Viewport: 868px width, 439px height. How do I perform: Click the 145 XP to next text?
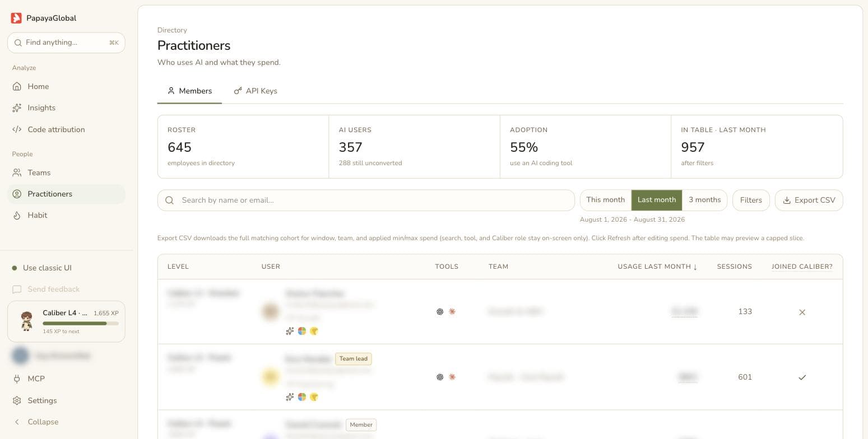point(61,331)
